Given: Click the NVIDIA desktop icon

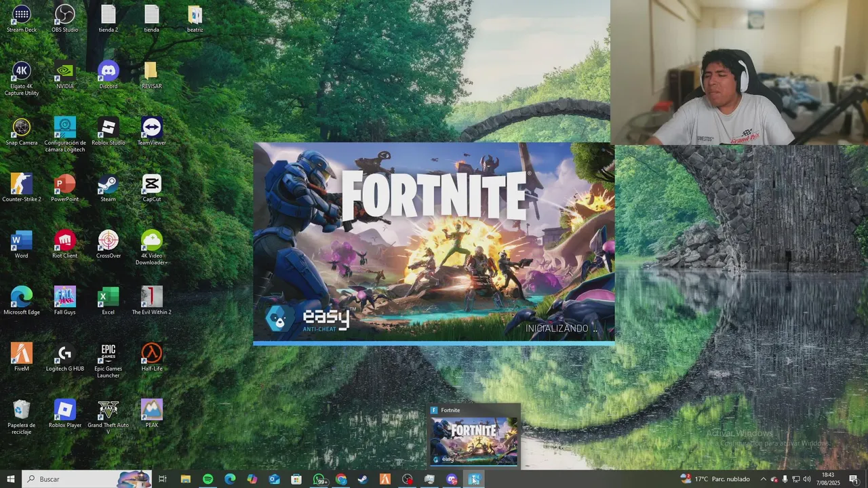Looking at the screenshot, I should coord(65,75).
